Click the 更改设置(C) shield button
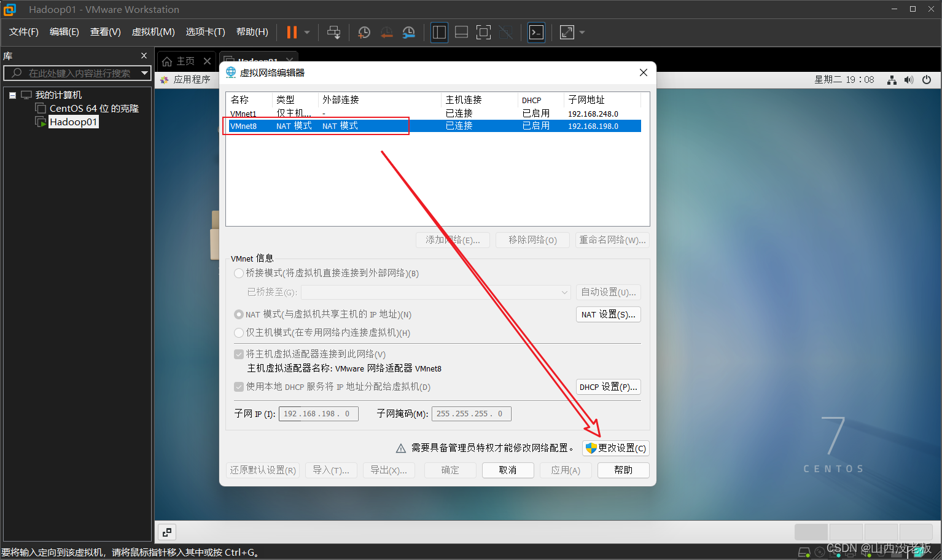This screenshot has height=560, width=942. pyautogui.click(x=616, y=448)
